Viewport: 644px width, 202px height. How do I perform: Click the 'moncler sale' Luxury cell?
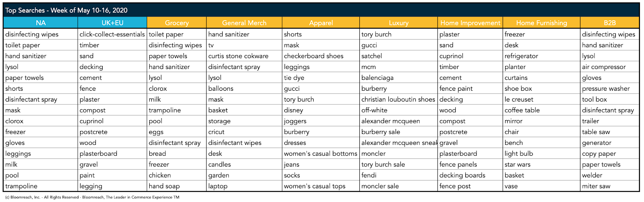(x=380, y=186)
